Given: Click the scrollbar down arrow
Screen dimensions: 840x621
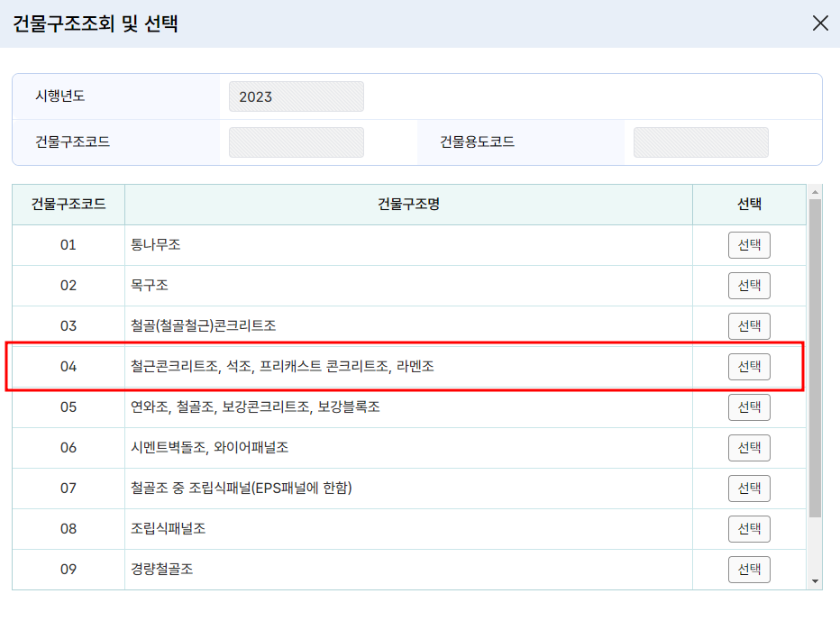Looking at the screenshot, I should [815, 581].
